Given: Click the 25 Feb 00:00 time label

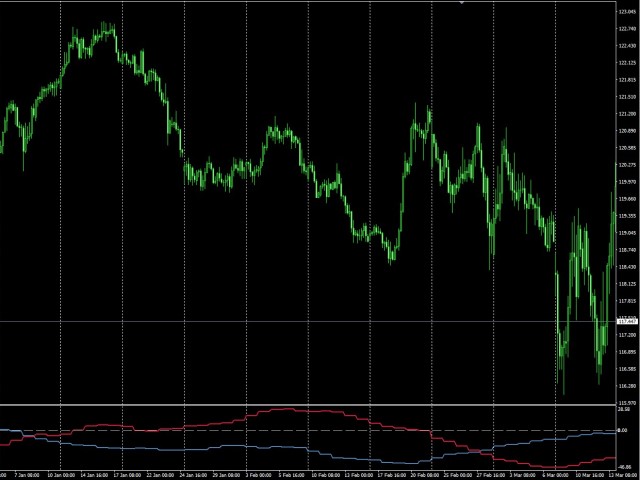Looking at the screenshot, I should [x=456, y=476].
